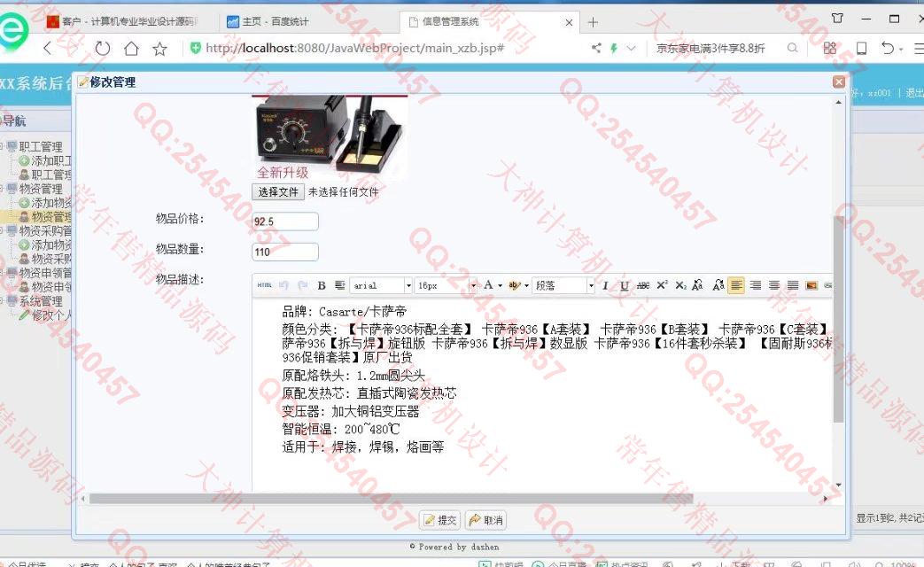924x567 pixels.
Task: Switch to 客户-计算机专业毕业设计 browser tab
Action: [124, 22]
